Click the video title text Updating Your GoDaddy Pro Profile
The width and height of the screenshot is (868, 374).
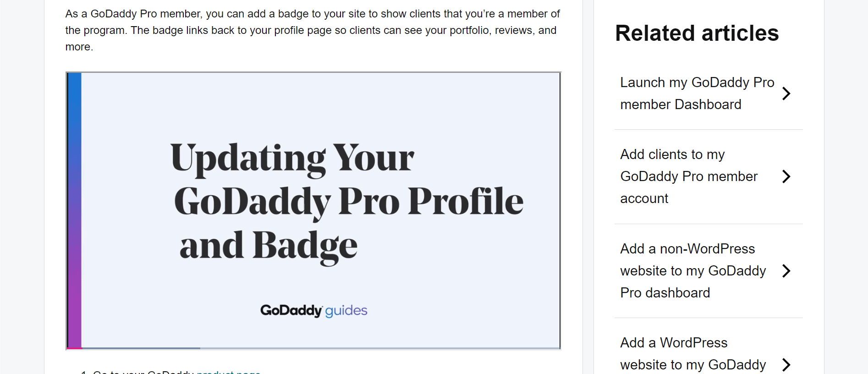(x=347, y=201)
